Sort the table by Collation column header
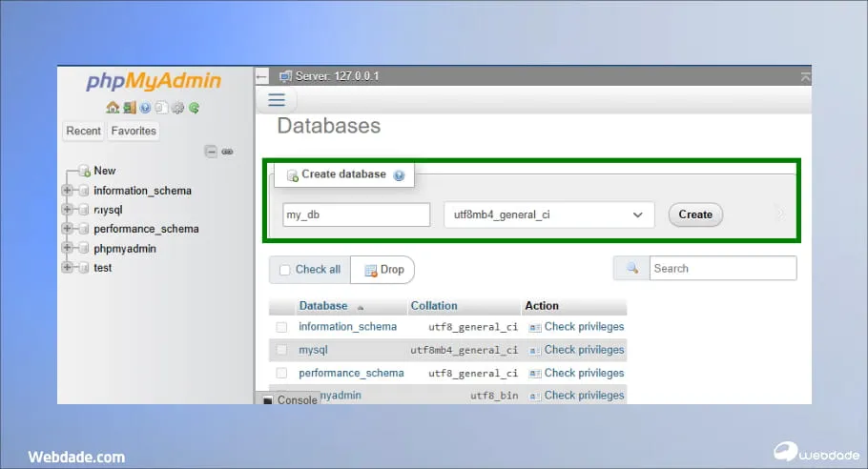This screenshot has width=868, height=469. coord(434,306)
